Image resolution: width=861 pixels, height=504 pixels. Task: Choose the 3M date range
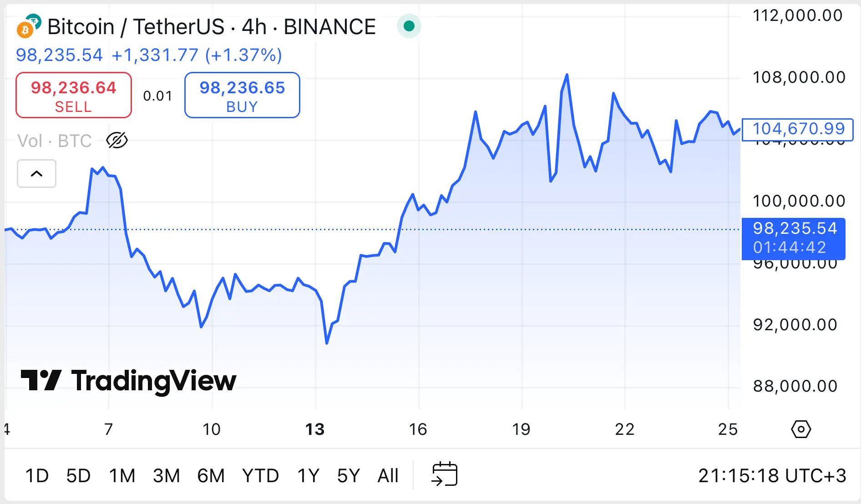(x=166, y=476)
